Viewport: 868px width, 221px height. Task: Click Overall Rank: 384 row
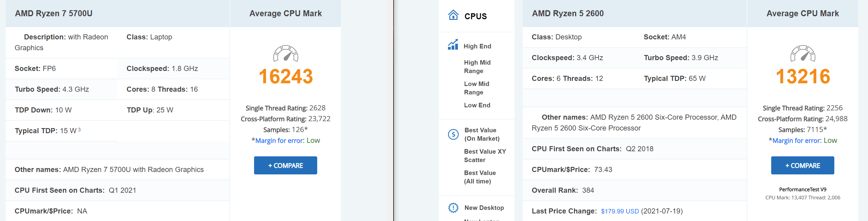coord(634,190)
